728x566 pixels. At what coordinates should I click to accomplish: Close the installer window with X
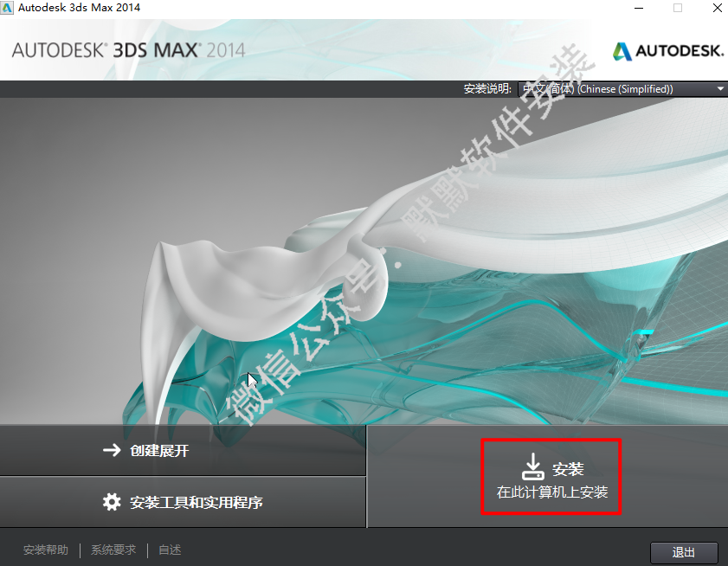tap(717, 8)
